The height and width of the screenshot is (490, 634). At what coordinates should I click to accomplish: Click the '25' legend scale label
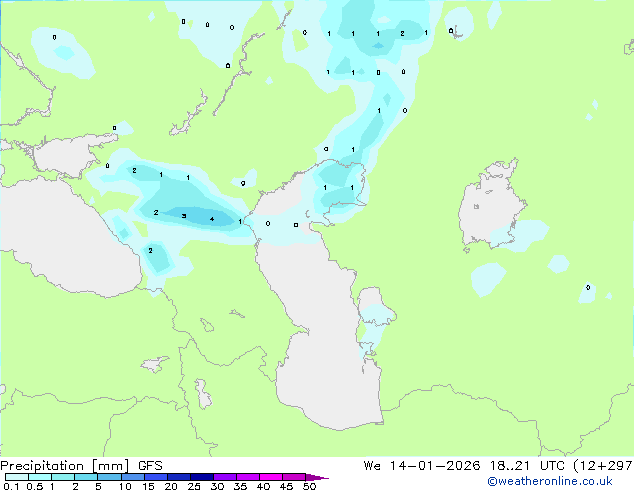(x=194, y=486)
